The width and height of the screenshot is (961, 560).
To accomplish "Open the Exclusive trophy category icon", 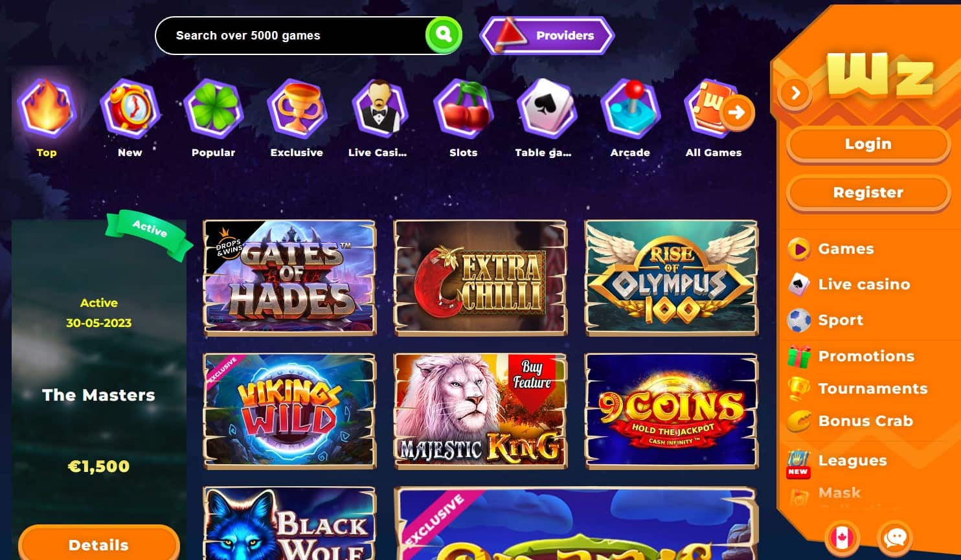I will coord(297,109).
